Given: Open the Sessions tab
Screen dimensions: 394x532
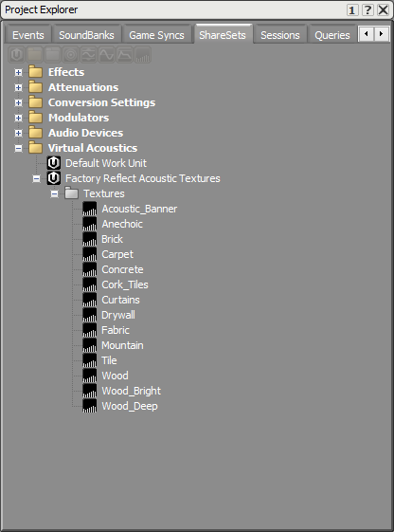Looking at the screenshot, I should click(280, 35).
